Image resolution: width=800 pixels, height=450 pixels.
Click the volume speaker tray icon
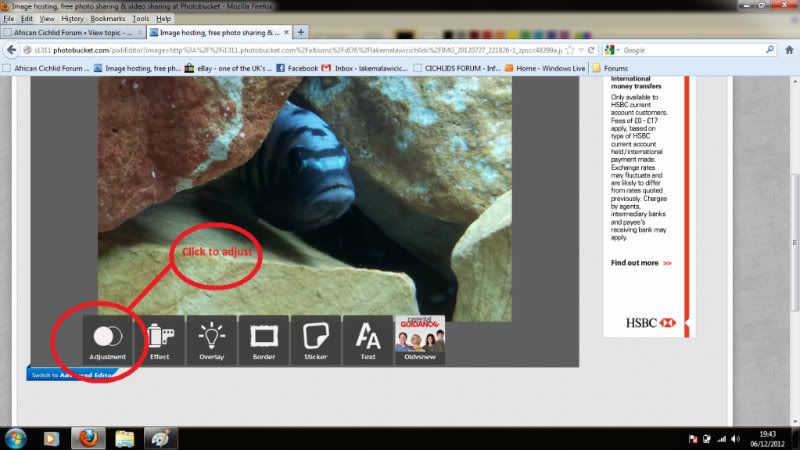coord(735,439)
